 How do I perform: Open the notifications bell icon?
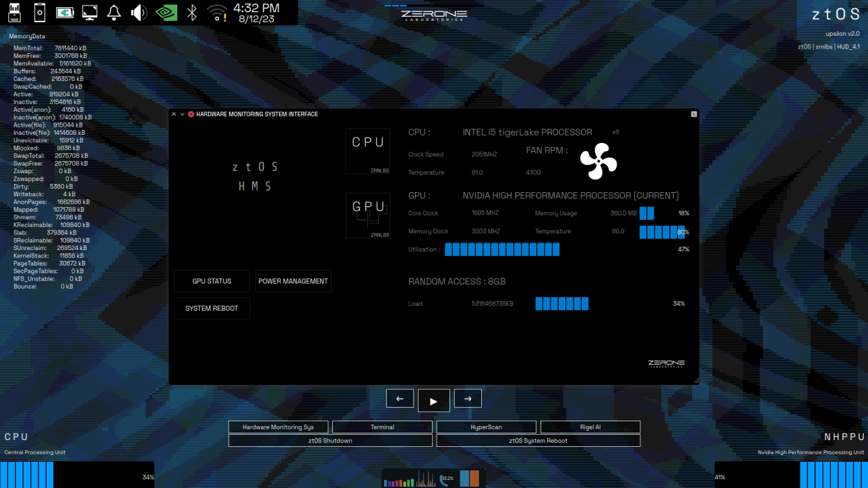pyautogui.click(x=114, y=12)
